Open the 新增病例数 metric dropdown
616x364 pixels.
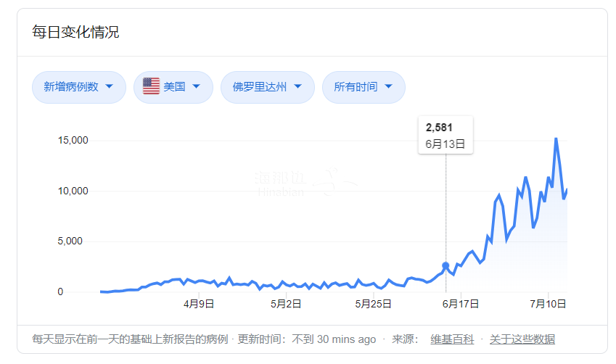(78, 87)
